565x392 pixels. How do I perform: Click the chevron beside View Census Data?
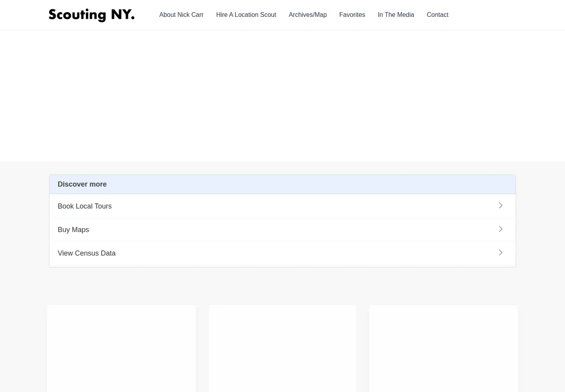(501, 252)
